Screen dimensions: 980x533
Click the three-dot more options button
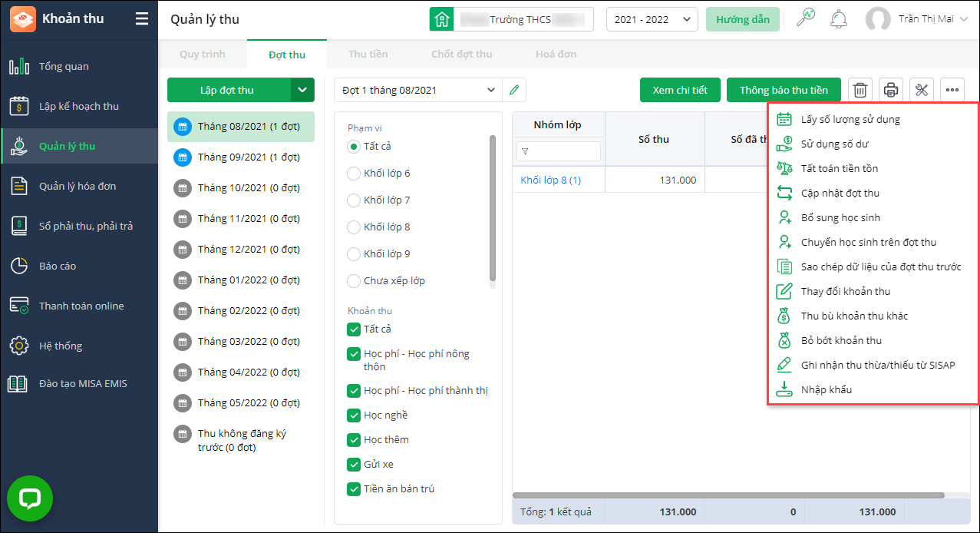(x=952, y=90)
